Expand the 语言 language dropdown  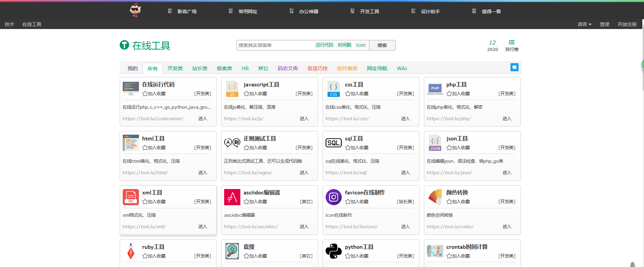pyautogui.click(x=584, y=24)
